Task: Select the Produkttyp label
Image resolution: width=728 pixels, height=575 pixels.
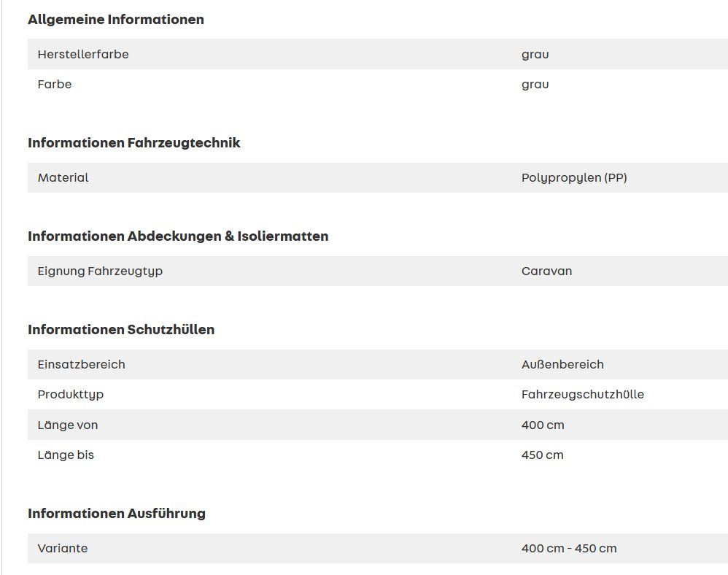Action: pos(71,395)
